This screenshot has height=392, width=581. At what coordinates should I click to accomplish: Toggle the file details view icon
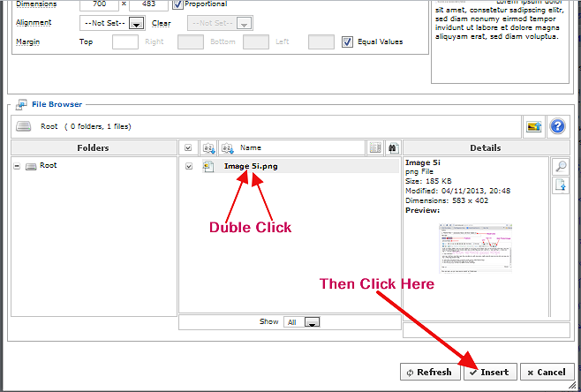click(x=375, y=148)
